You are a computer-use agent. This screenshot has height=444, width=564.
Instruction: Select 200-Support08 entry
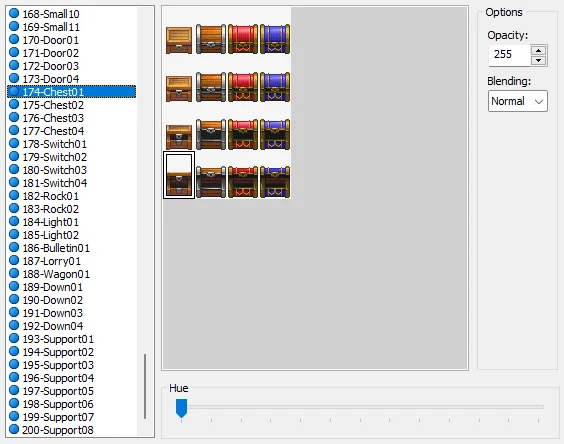(x=72, y=430)
